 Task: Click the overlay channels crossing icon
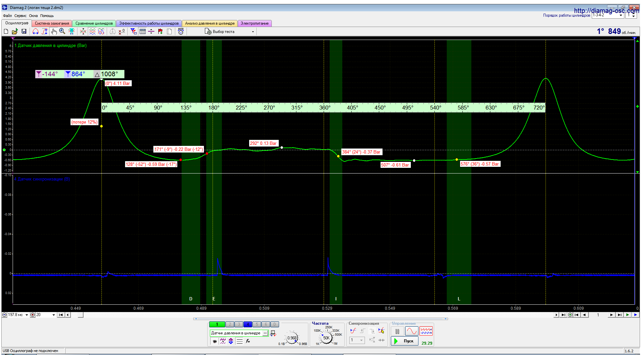pyautogui.click(x=83, y=31)
